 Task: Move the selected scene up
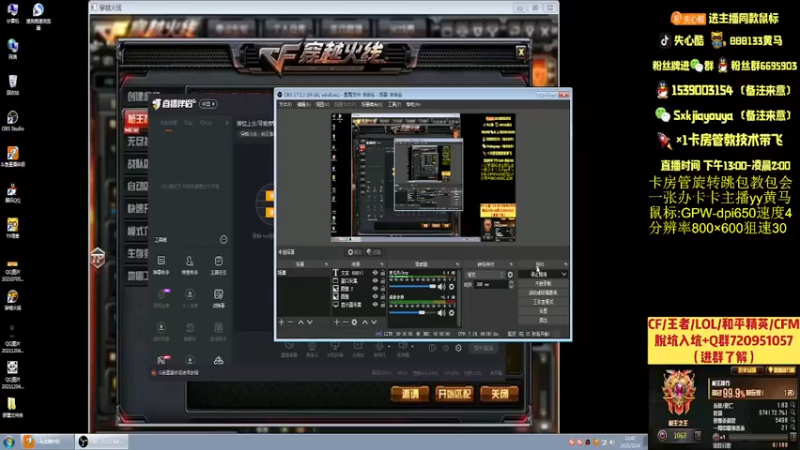pyautogui.click(x=301, y=322)
